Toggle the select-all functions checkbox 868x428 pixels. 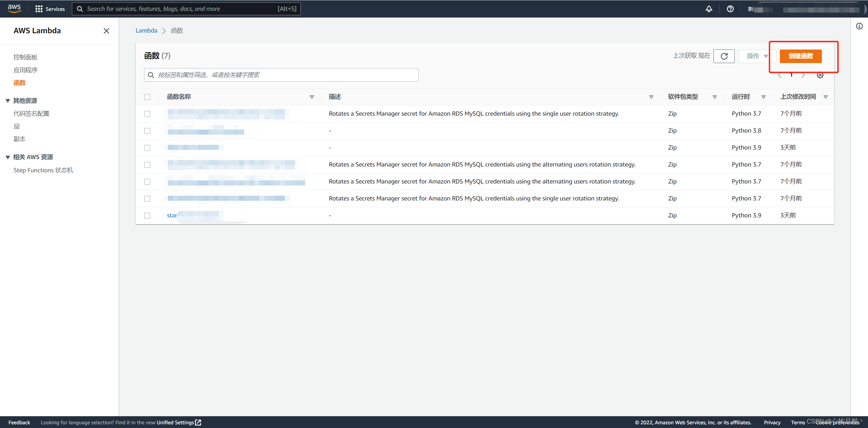coord(147,97)
